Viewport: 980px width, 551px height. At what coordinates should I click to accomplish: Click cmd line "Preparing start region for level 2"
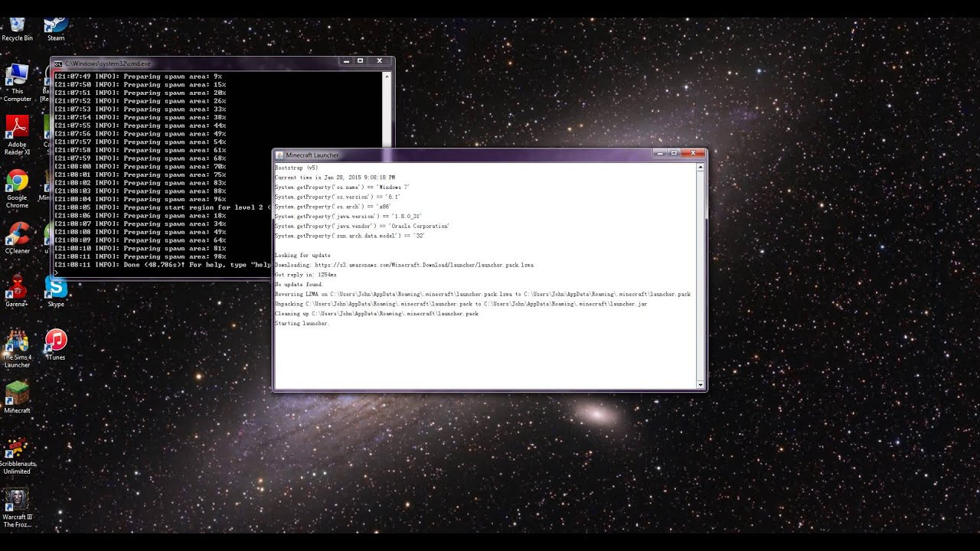coord(163,208)
